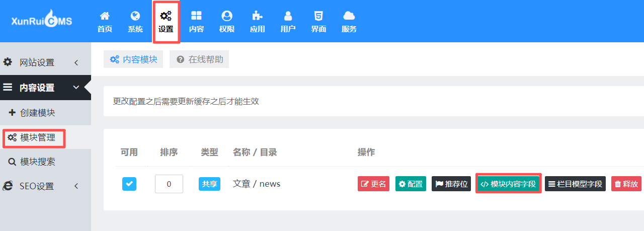
Task: Click the 类型 column header
Action: (x=209, y=152)
